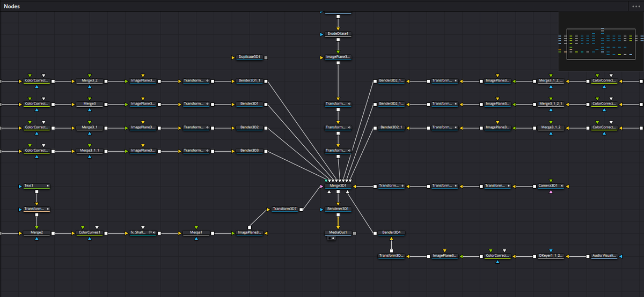The height and width of the screenshot is (297, 644).
Task: Select the ColorCurves1 node
Action: (90, 233)
